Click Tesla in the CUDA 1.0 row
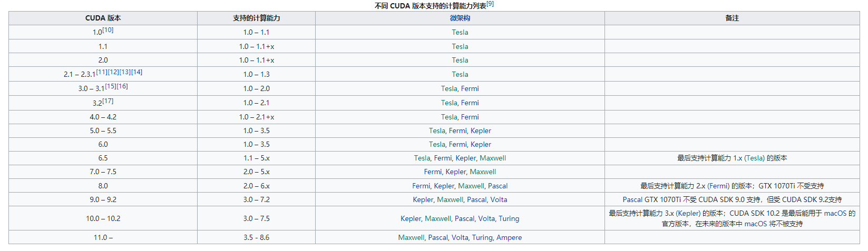Screen dimensions: 868x251 click(460, 32)
